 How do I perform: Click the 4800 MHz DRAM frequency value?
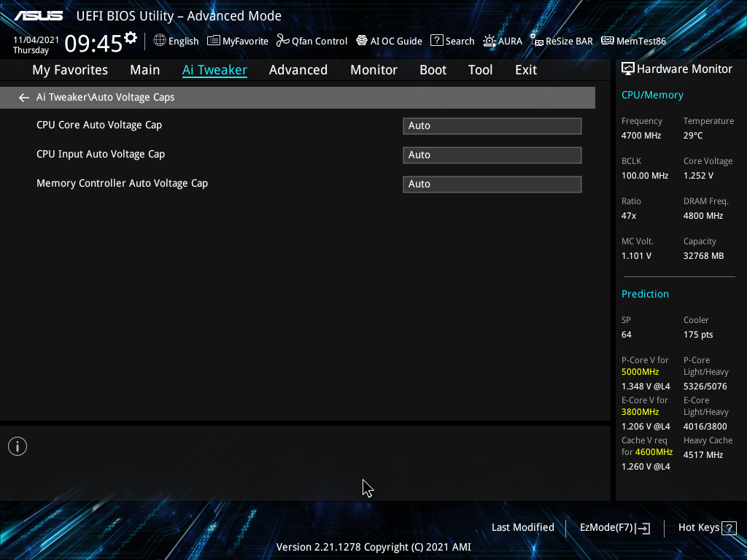click(x=703, y=216)
